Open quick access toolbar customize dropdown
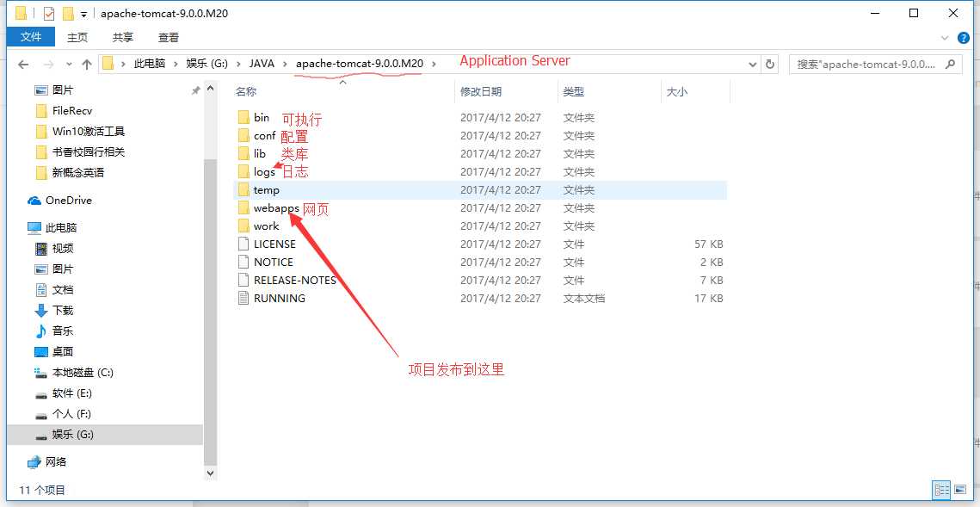 [x=83, y=14]
